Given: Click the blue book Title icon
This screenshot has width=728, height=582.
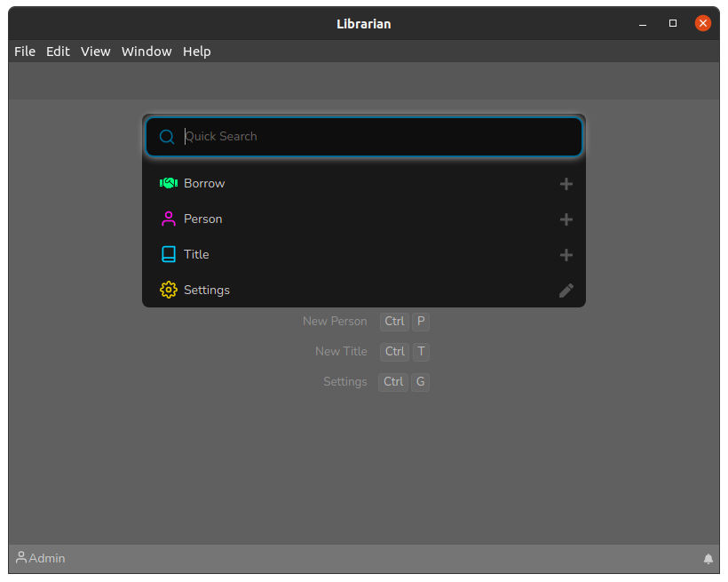Looking at the screenshot, I should point(168,254).
